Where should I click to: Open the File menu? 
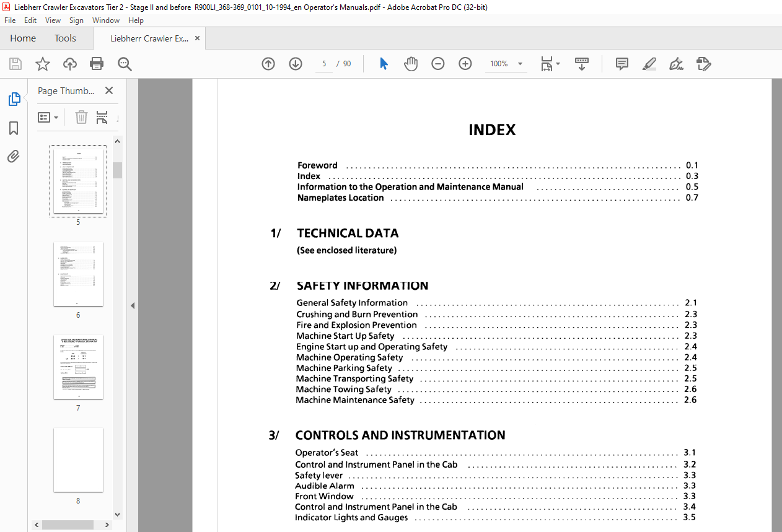(x=10, y=20)
